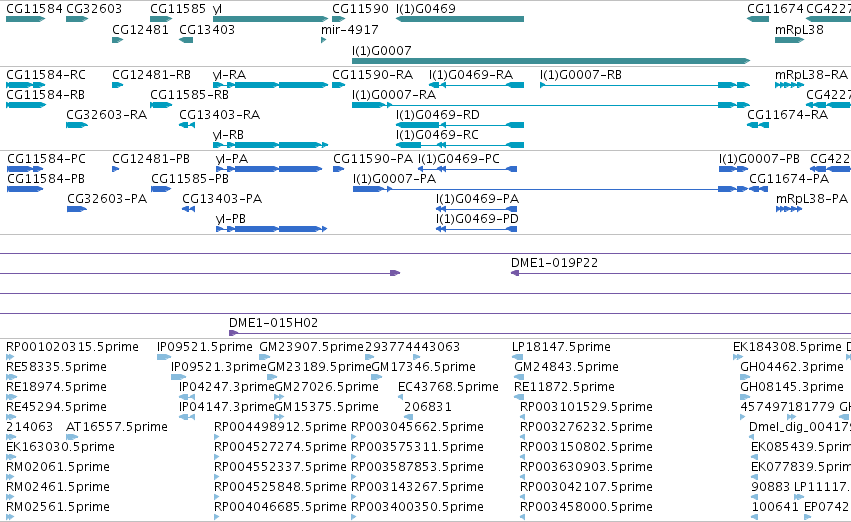Screen dimensions: 851x522
Task: Select protein CG11584-PB
Action: coord(25,189)
